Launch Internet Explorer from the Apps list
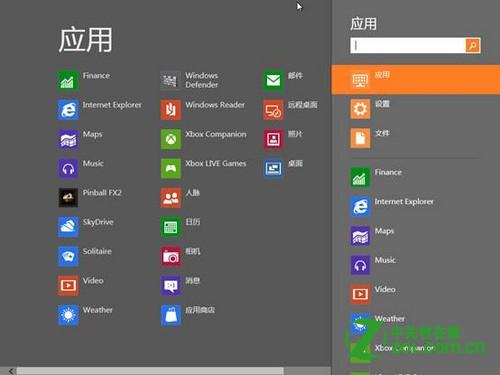500x375 pixels. pyautogui.click(x=68, y=110)
